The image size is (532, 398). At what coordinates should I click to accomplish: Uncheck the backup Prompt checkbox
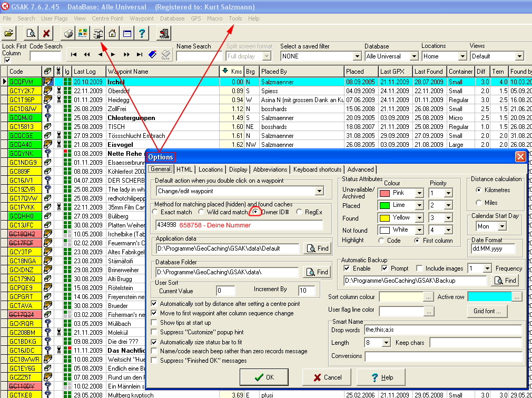(385, 268)
